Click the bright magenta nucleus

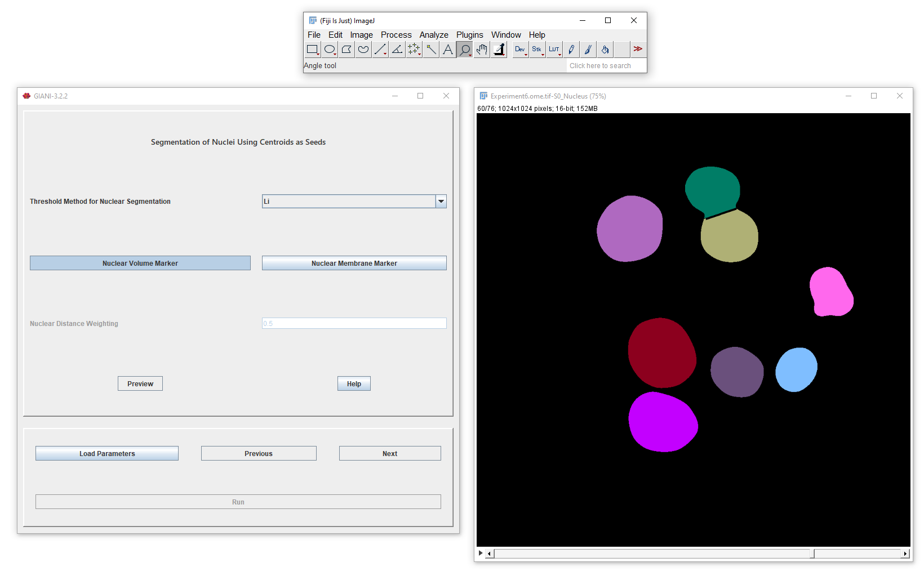pyautogui.click(x=663, y=422)
